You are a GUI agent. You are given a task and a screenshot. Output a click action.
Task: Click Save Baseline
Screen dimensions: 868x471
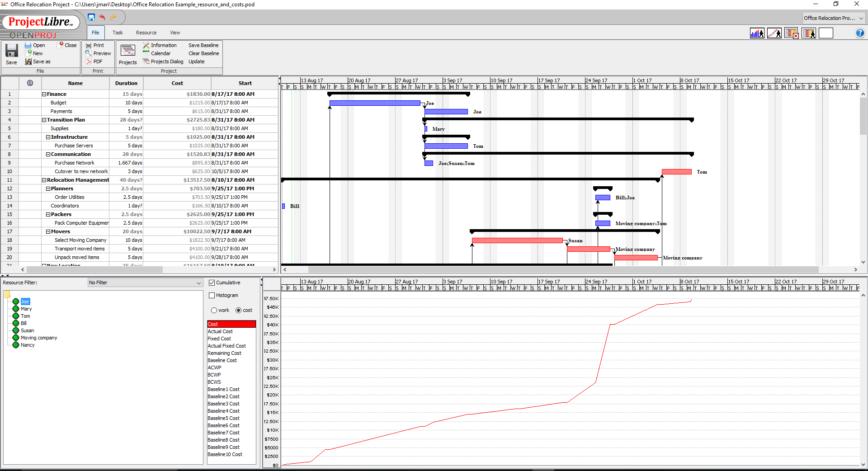[203, 45]
